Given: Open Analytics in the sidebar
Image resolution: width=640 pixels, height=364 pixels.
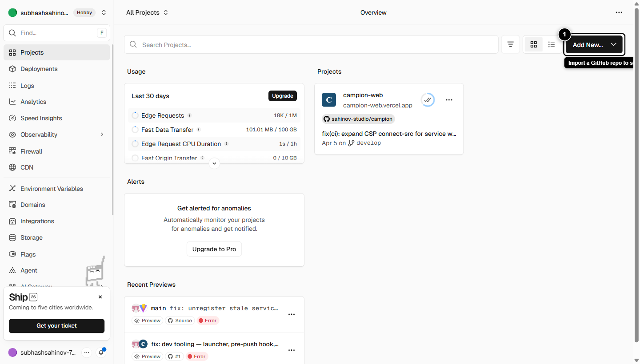Looking at the screenshot, I should point(56,102).
